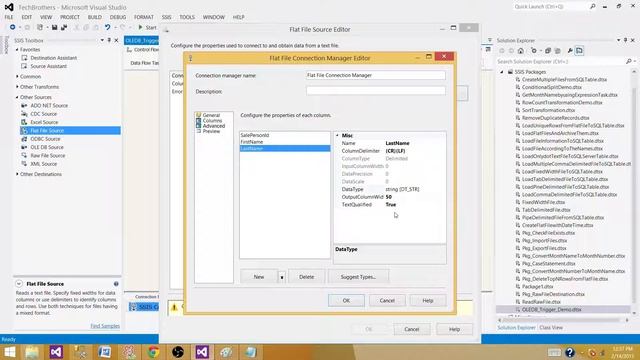Click Cancel in Flat File Connection Manager Editor
This screenshot has height=360, width=640.
point(387,300)
